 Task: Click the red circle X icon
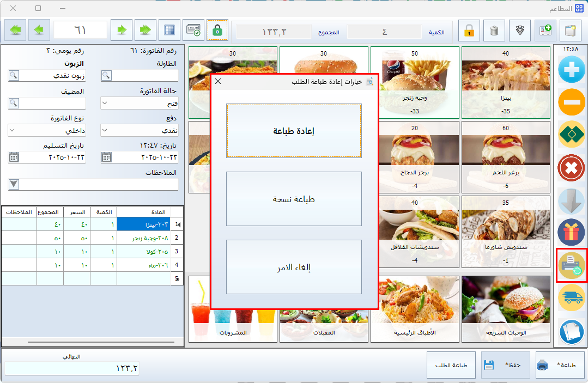click(572, 168)
